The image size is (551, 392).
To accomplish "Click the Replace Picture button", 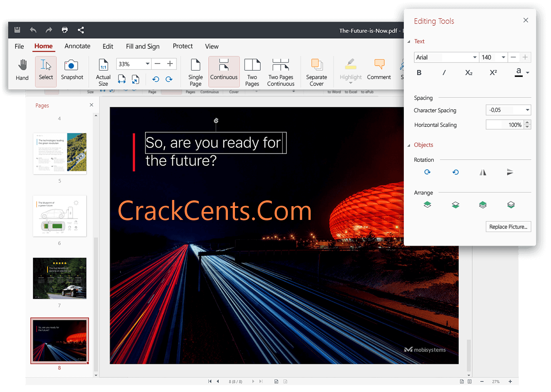I will tap(508, 227).
